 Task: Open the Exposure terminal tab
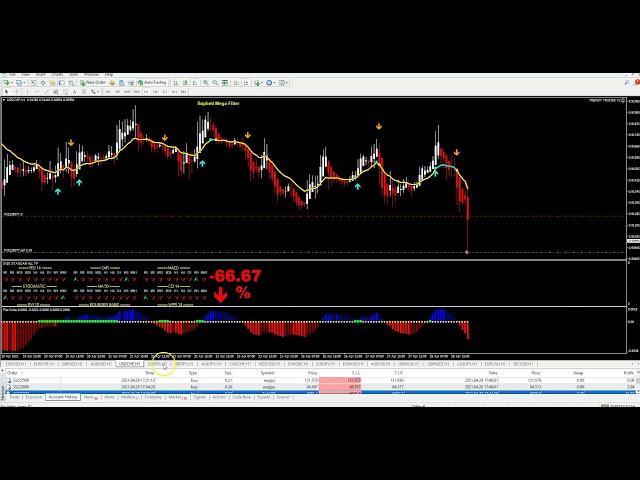34,397
